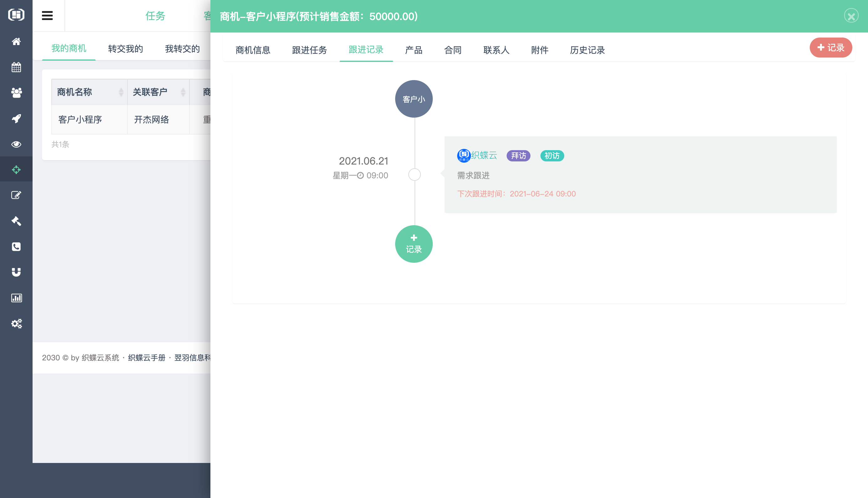
Task: Click the magnet-shaped sidebar icon
Action: [x=16, y=272]
